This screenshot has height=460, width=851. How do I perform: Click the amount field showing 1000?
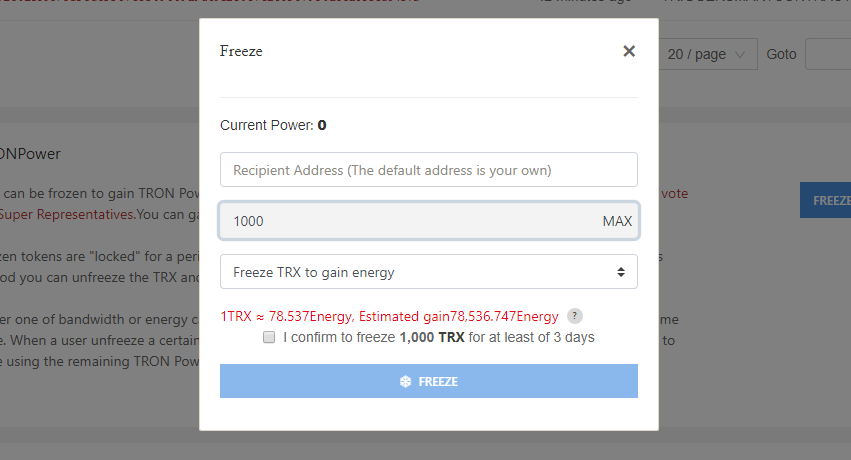click(x=410, y=221)
